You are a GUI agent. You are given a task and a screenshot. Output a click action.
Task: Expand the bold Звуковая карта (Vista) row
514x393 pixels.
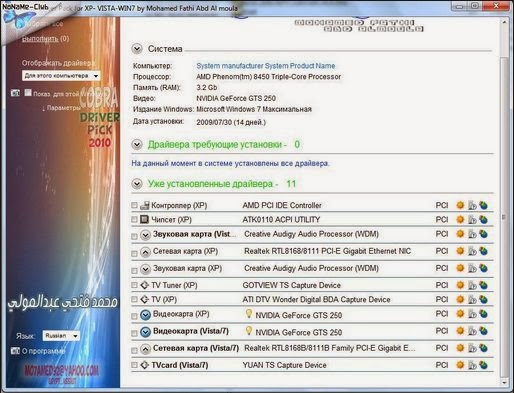coord(145,235)
